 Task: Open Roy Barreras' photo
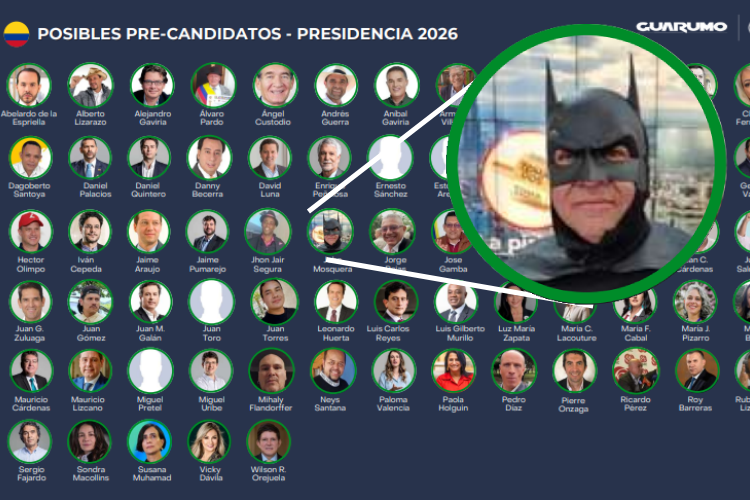[x=697, y=371]
